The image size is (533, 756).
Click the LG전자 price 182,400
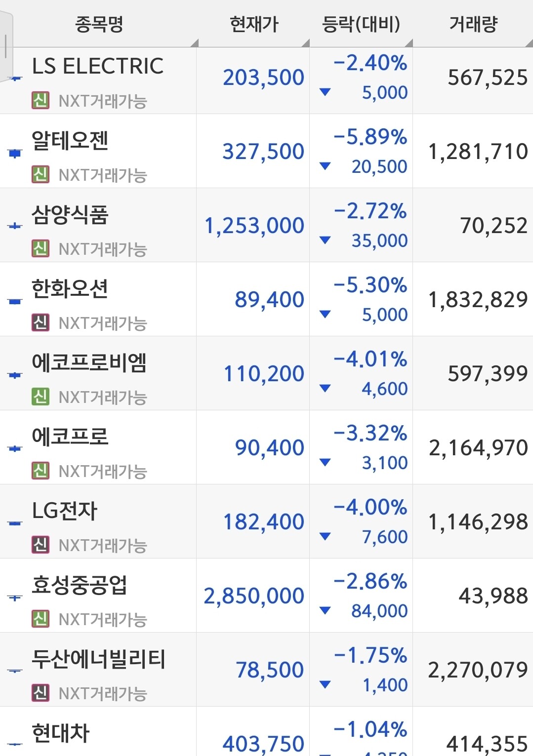coord(263,522)
